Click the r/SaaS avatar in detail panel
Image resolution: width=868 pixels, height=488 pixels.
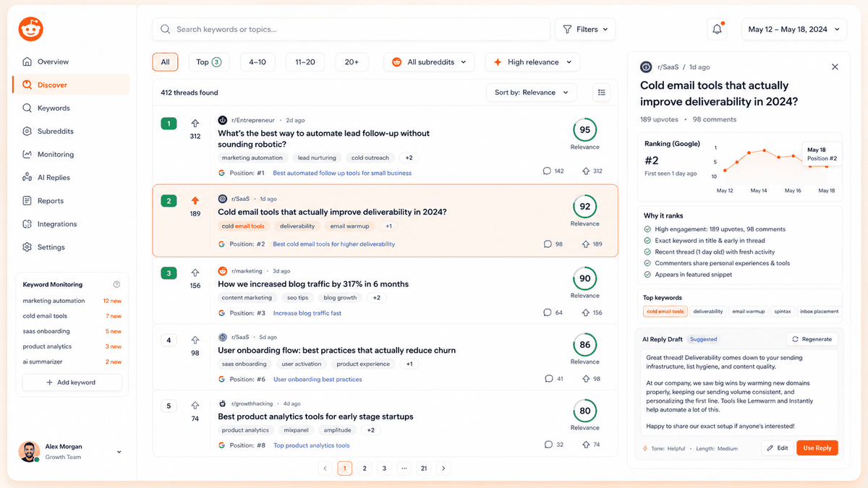point(646,67)
